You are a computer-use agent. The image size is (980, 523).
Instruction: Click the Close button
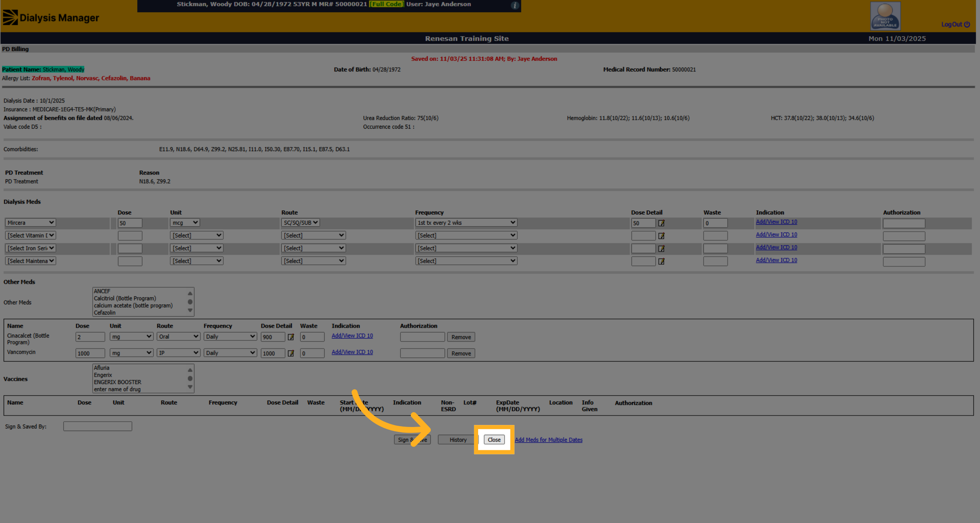(494, 440)
